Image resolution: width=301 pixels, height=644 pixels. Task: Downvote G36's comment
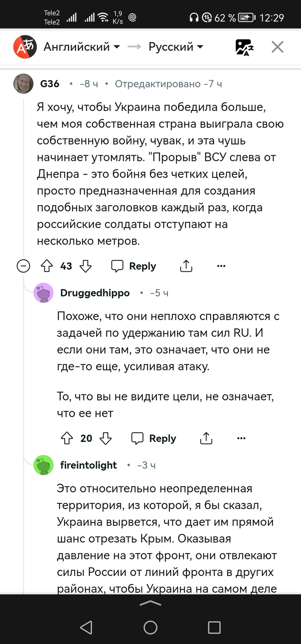[86, 266]
